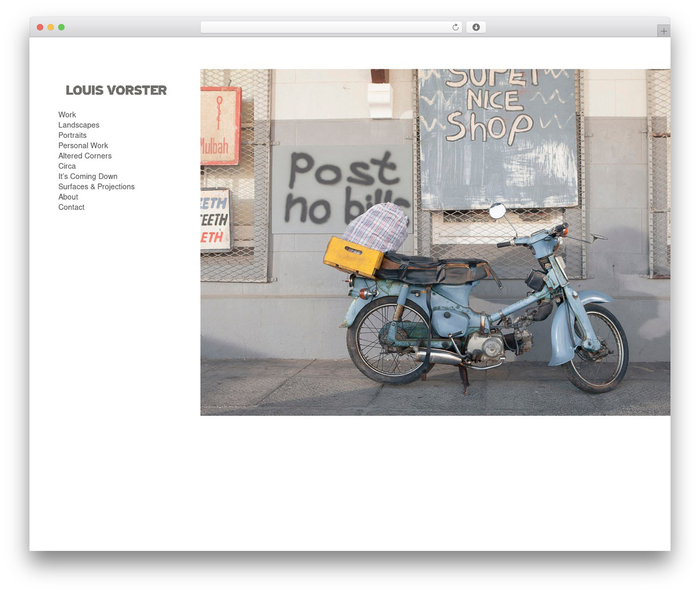Viewport: 700px width, 593px height.
Task: Open the Work menu item
Action: pyautogui.click(x=67, y=115)
